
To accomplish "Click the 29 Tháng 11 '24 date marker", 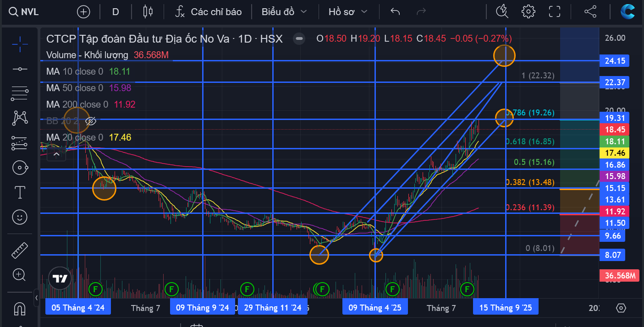I will point(273,307).
